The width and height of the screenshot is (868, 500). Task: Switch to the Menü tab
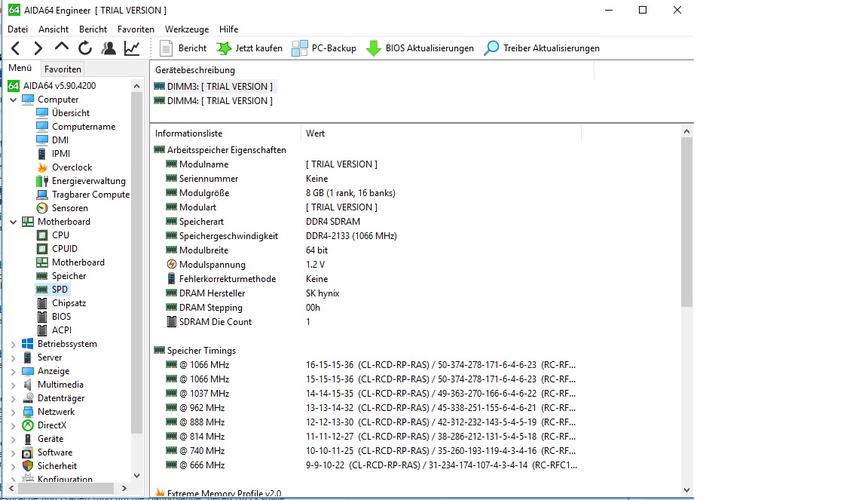[20, 68]
